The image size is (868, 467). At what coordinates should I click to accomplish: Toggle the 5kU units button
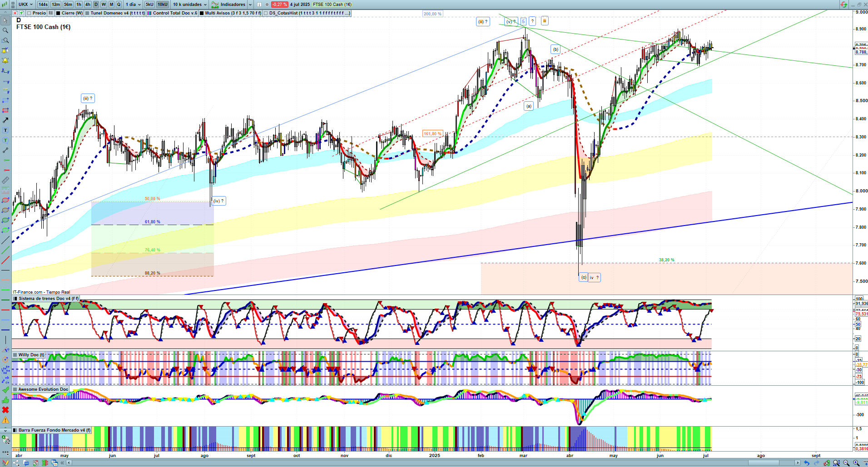149,5
